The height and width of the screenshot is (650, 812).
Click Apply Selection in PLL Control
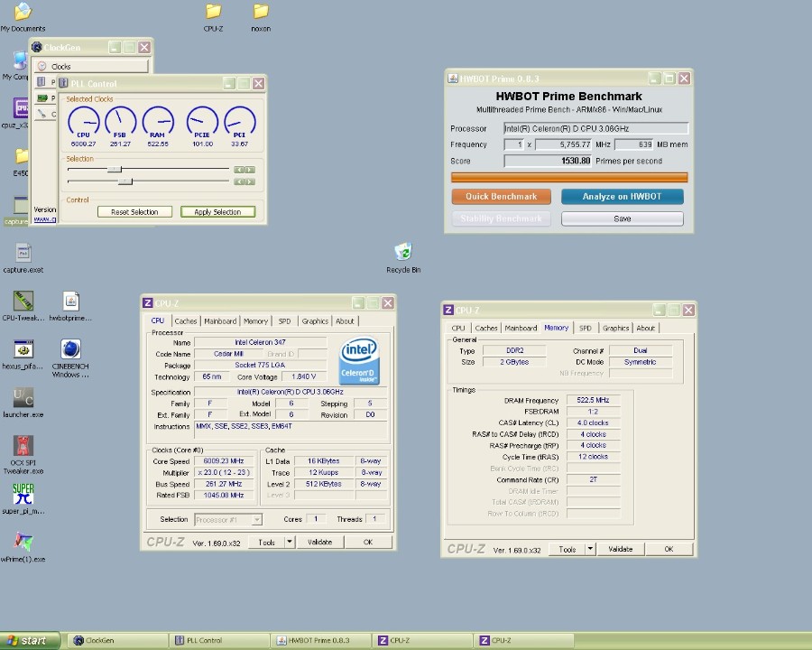217,212
